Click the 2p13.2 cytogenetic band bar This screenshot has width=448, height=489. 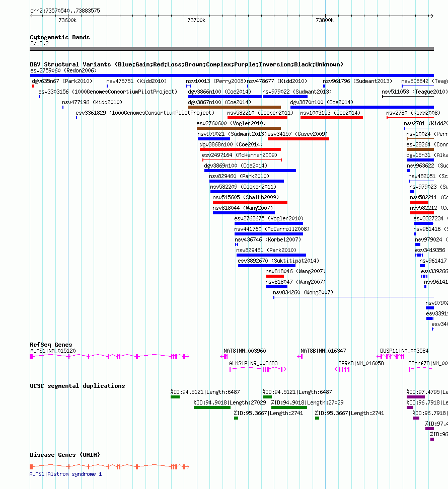(x=232, y=49)
